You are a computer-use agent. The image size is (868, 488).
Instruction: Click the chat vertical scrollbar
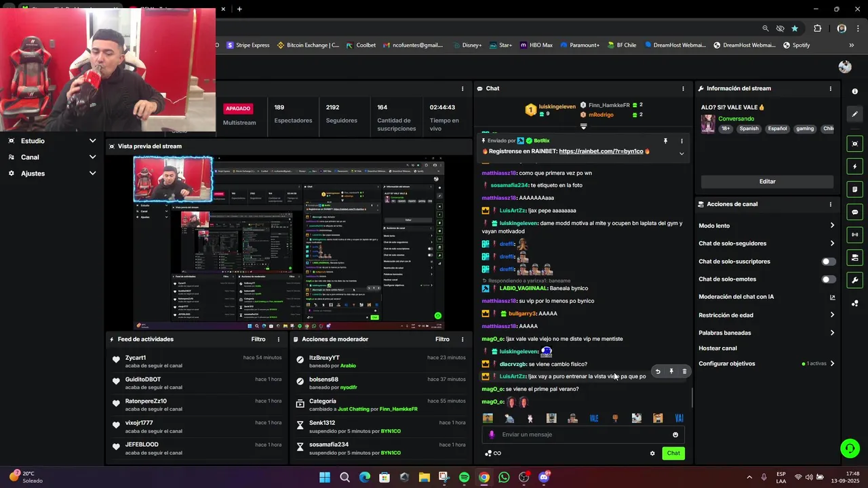tap(692, 398)
